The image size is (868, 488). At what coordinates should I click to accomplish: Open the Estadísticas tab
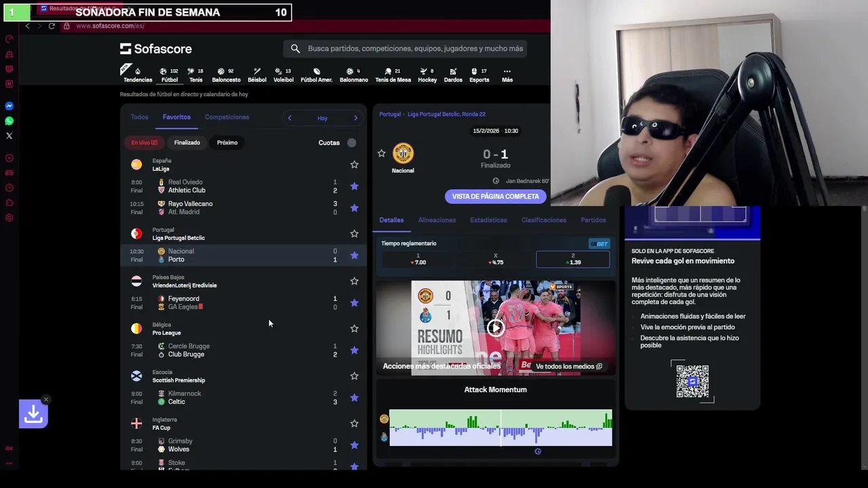tap(488, 220)
